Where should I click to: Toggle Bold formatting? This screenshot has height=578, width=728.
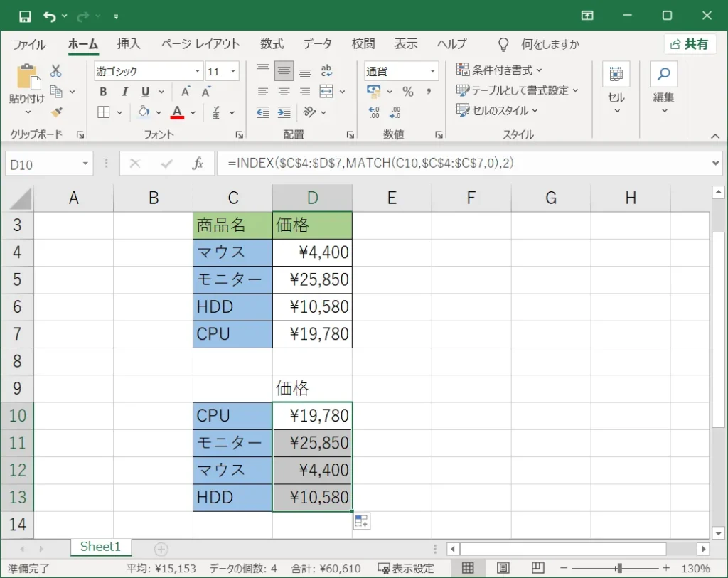(x=103, y=92)
